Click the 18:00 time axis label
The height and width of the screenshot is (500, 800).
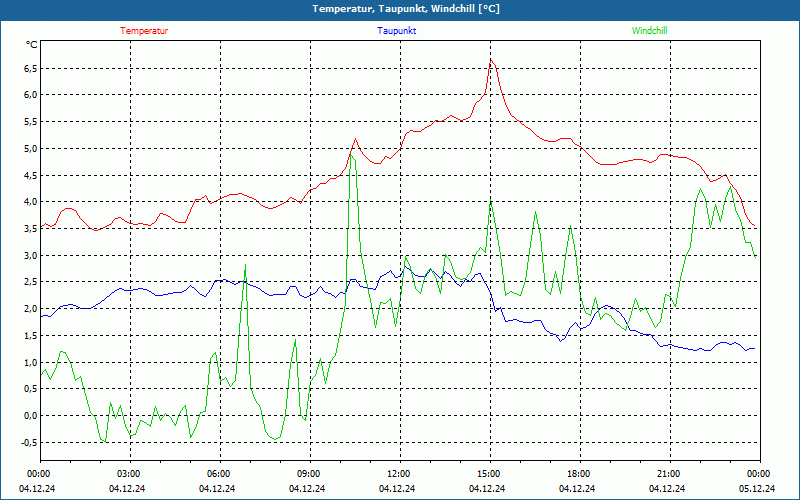click(578, 474)
